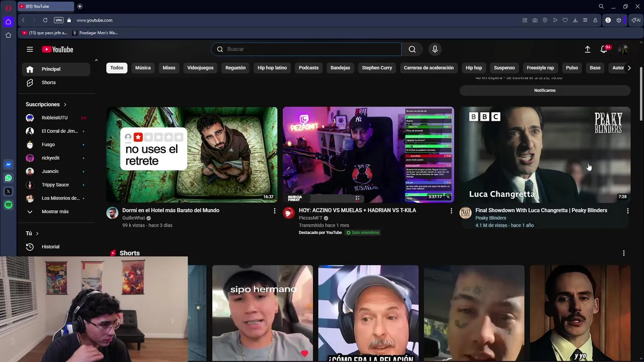The width and height of the screenshot is (644, 362).
Task: Open the ad blocker shield icon
Action: [545, 20]
